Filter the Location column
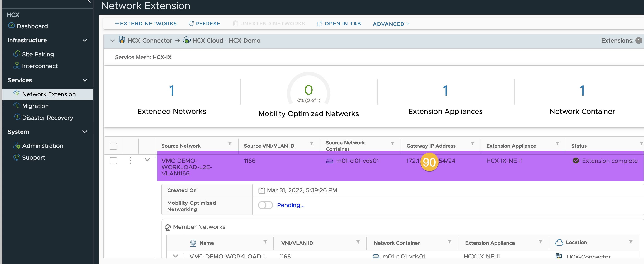The width and height of the screenshot is (644, 264). (x=631, y=242)
